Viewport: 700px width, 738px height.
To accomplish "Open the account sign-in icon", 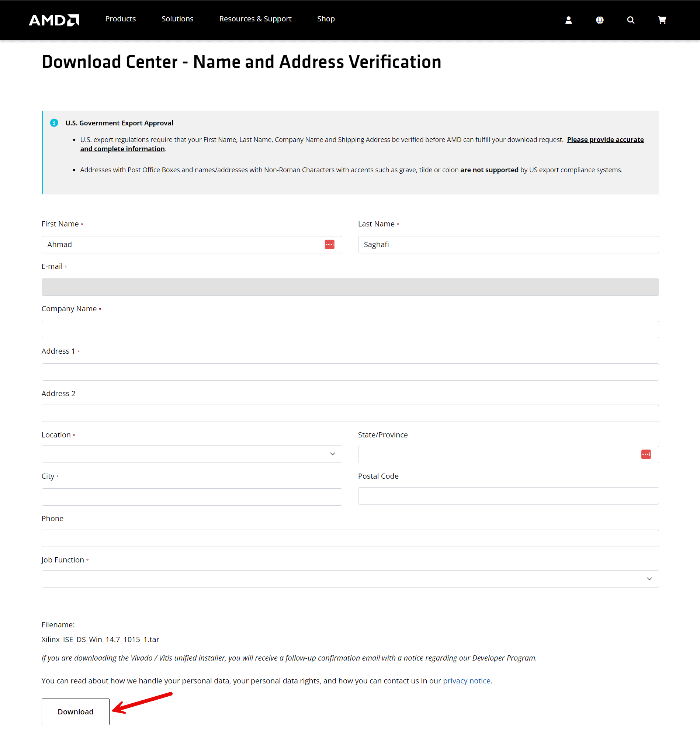I will click(568, 20).
